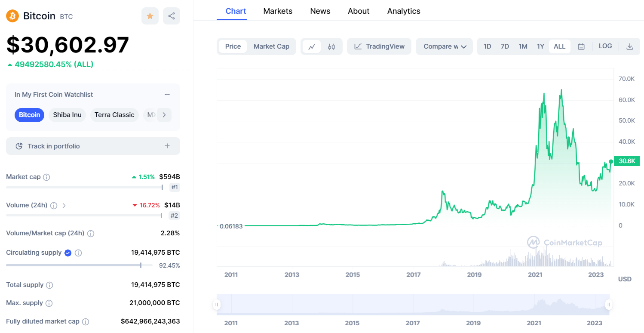Toggle the star watchlist icon
The width and height of the screenshot is (644, 333).
(150, 16)
